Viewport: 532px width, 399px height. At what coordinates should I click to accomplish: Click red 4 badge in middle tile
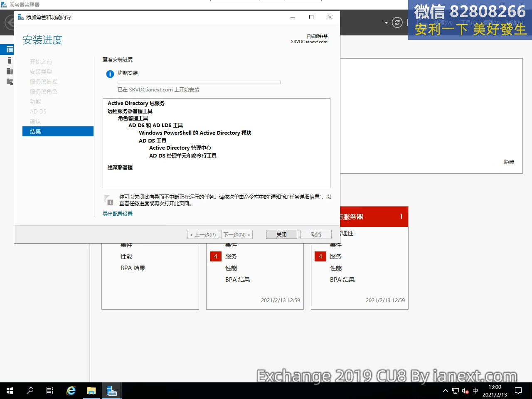(x=215, y=256)
